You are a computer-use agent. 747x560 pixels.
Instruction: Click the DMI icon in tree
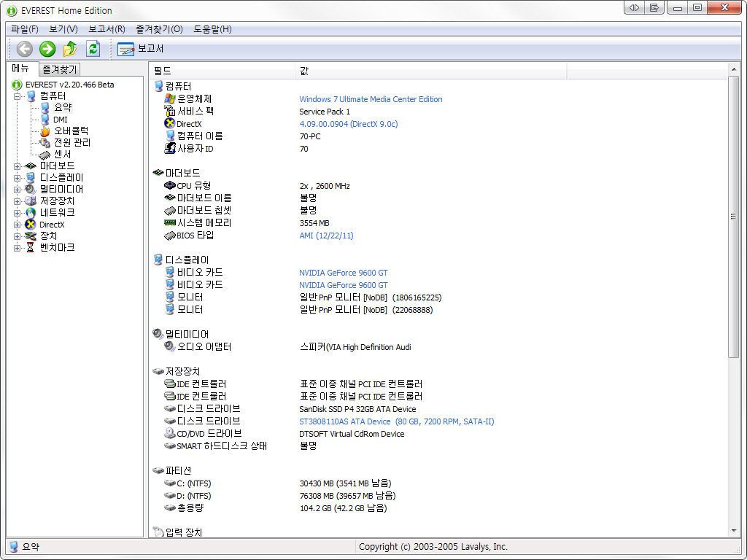[44, 120]
